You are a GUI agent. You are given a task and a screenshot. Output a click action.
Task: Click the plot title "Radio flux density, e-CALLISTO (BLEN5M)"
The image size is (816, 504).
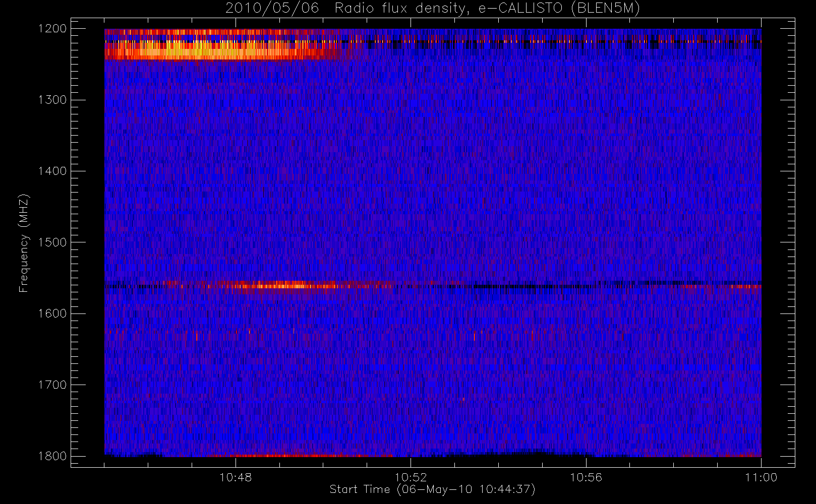(x=487, y=9)
